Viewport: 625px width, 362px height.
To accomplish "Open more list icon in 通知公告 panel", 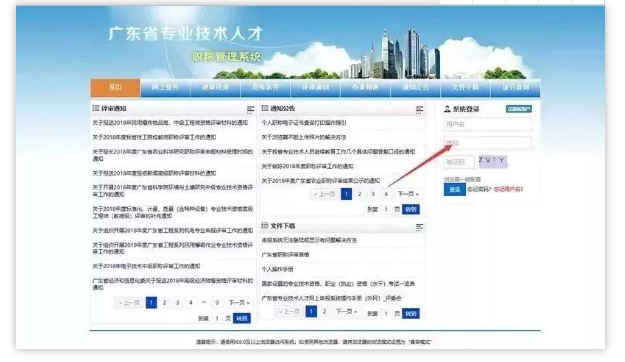I will point(419,109).
